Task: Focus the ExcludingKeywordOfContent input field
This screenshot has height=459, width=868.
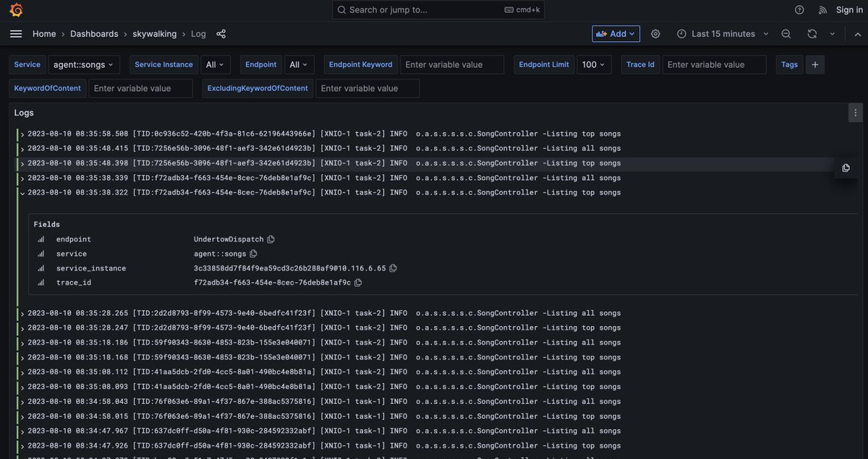Action: (367, 88)
